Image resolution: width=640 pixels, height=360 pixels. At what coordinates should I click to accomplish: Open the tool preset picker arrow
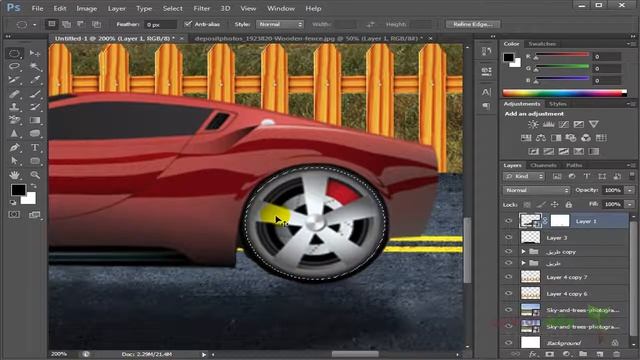(35, 24)
